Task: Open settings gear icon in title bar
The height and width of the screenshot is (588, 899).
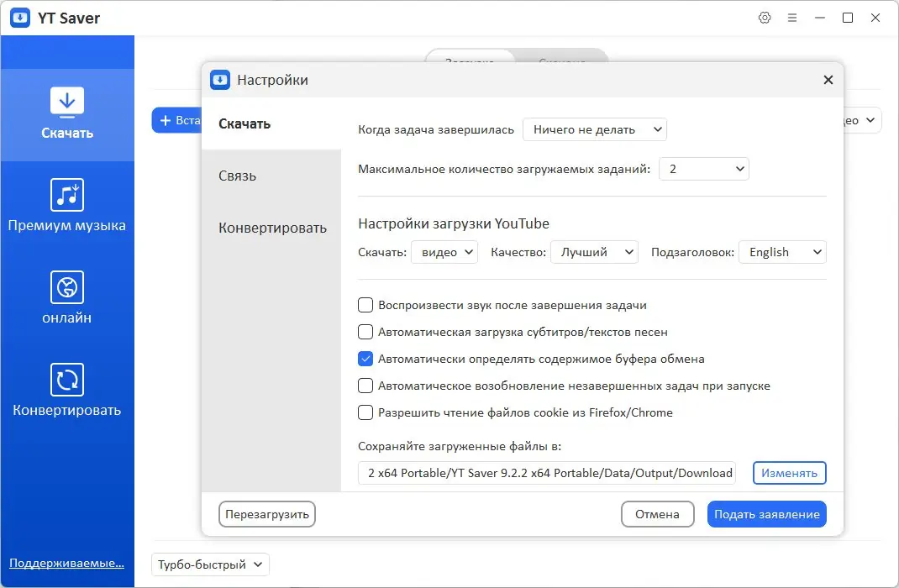Action: click(x=765, y=18)
